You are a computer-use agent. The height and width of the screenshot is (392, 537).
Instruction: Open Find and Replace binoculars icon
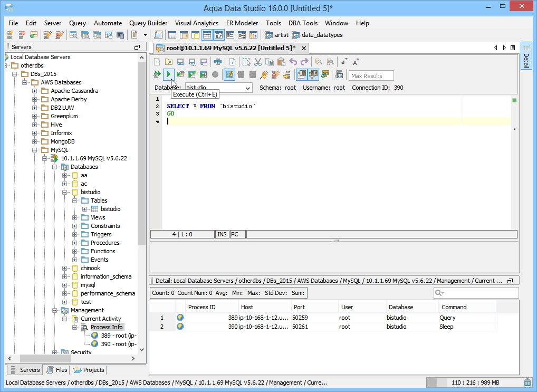[330, 62]
